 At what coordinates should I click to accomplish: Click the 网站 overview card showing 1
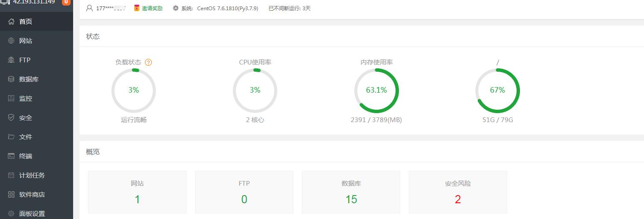[x=137, y=192]
